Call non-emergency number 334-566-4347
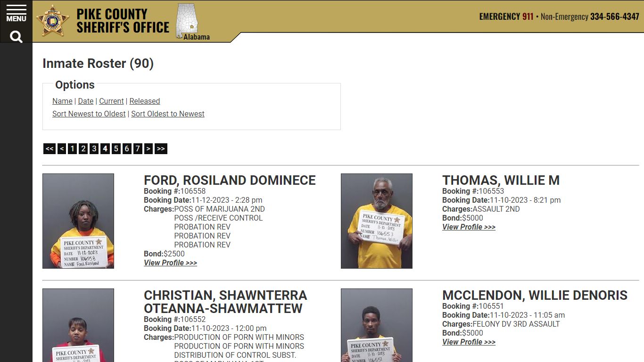 click(614, 16)
